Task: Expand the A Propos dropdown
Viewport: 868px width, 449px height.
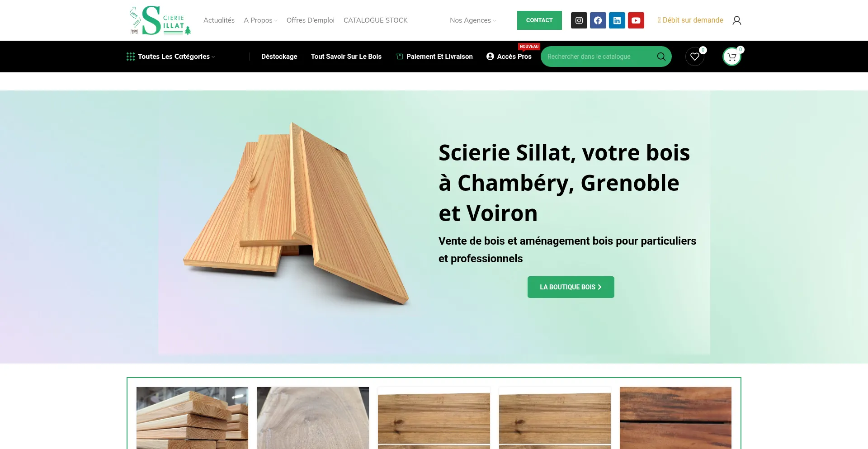Action: pos(260,20)
